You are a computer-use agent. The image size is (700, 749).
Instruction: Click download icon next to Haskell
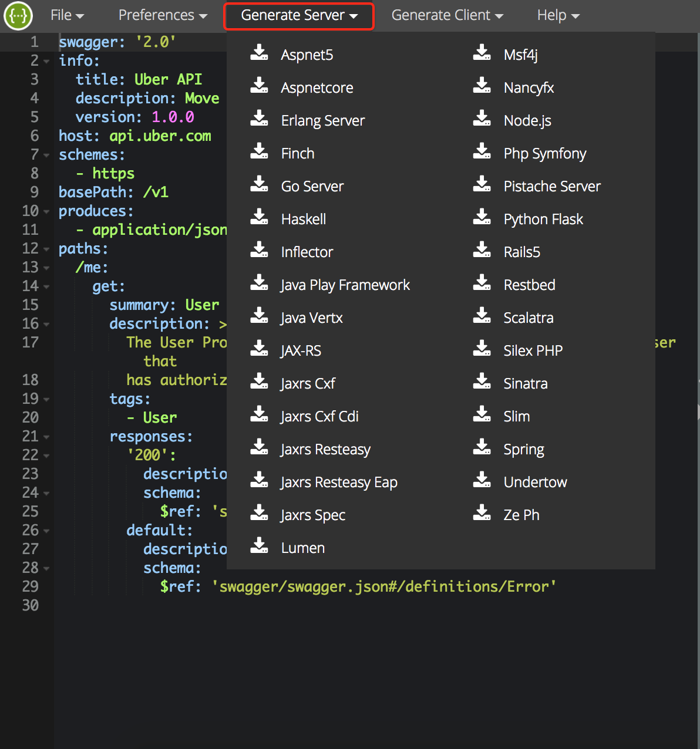(259, 217)
